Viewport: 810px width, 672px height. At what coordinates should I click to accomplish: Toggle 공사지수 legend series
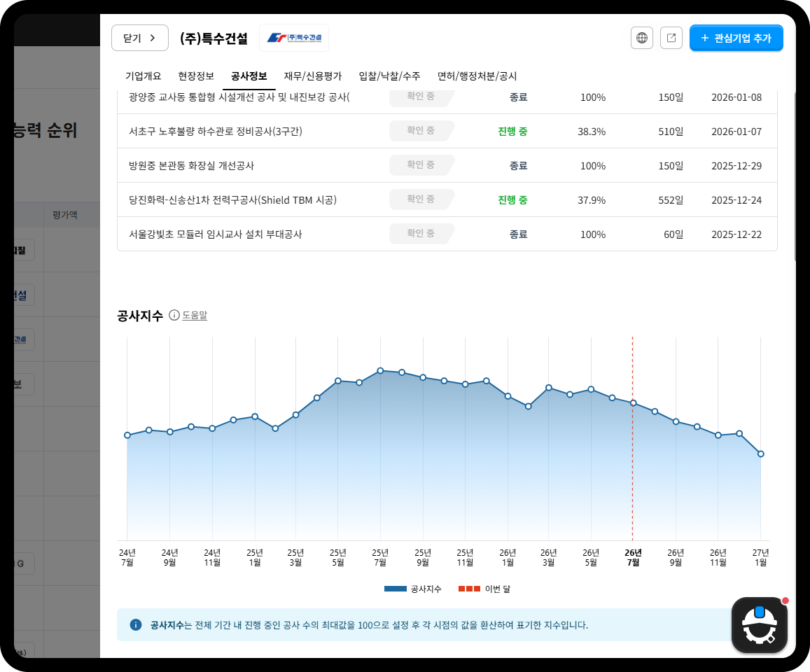point(413,589)
